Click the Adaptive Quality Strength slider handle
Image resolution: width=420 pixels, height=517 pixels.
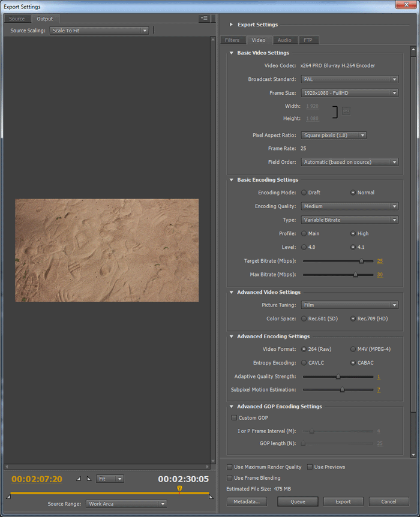(x=338, y=376)
